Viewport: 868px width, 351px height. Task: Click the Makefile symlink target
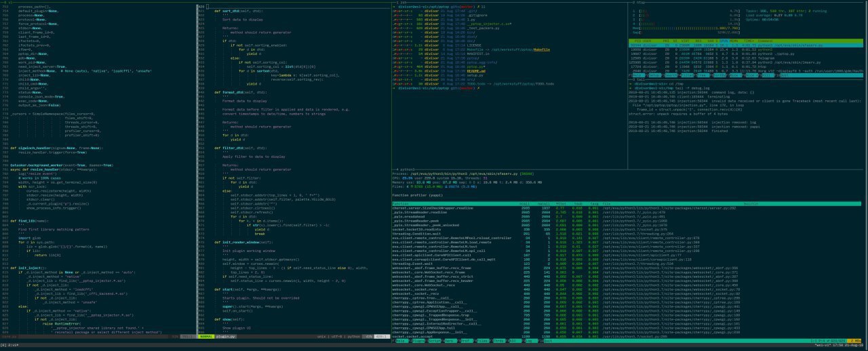click(541, 50)
